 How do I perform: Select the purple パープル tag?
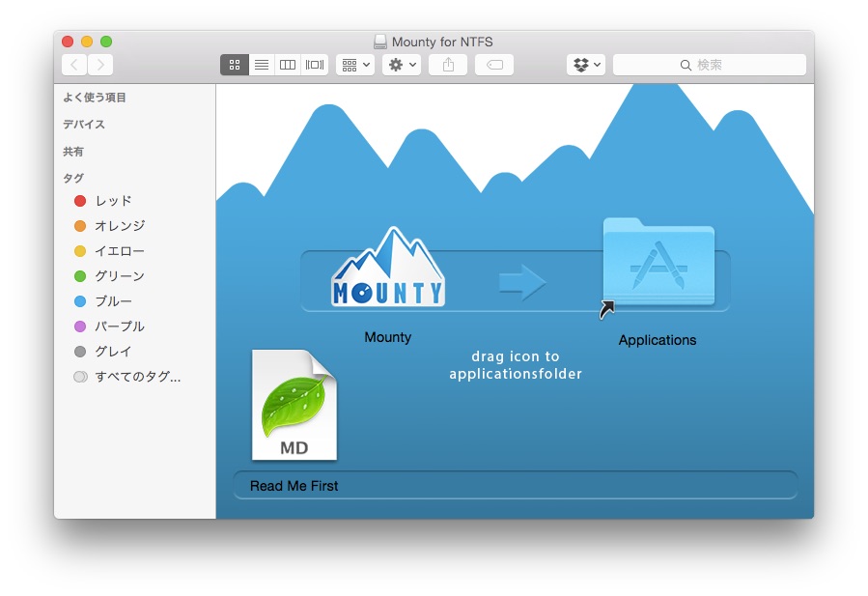click(109, 326)
